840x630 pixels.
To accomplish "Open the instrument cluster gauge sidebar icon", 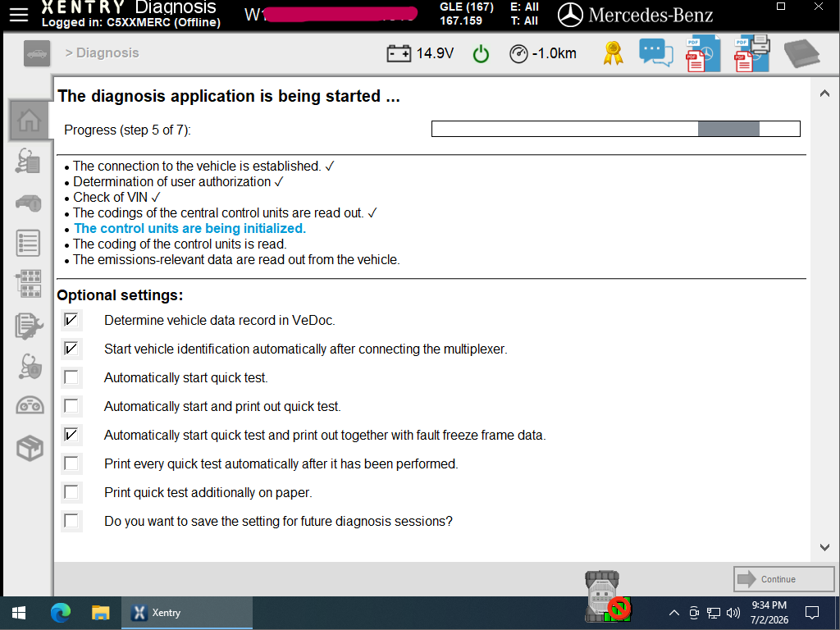I will [30, 405].
